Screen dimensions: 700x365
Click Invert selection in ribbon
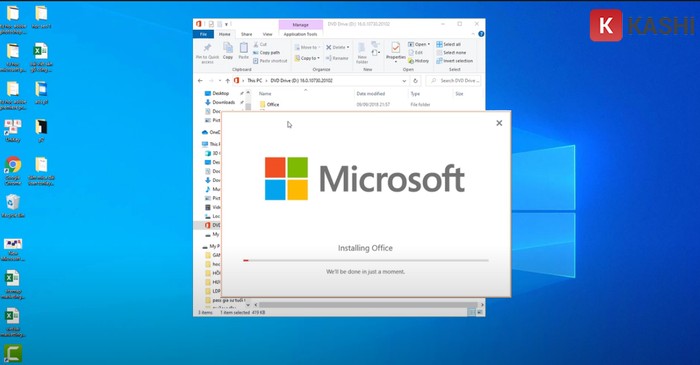pyautogui.click(x=454, y=61)
